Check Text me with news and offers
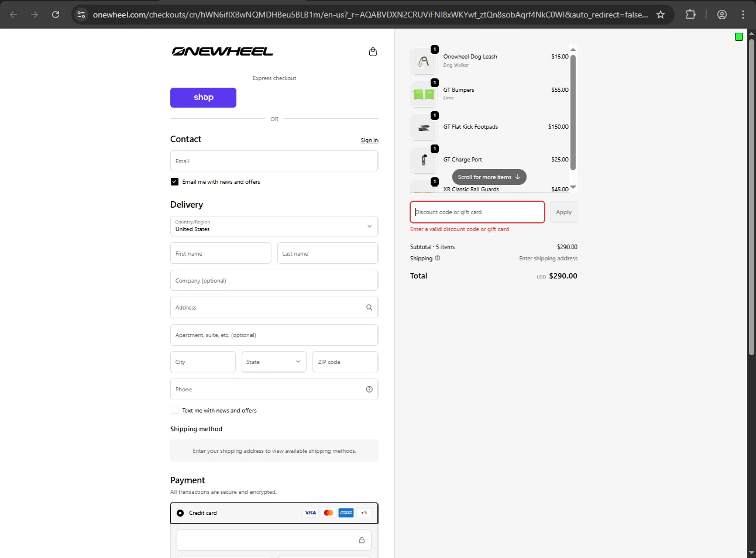The height and width of the screenshot is (558, 756). [174, 410]
